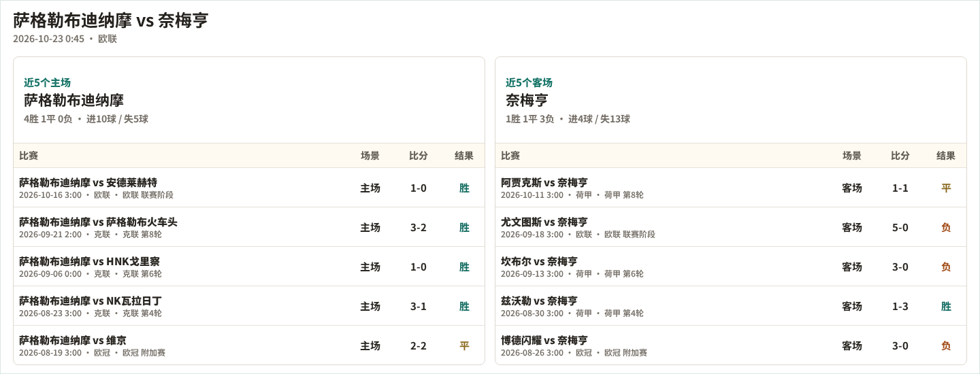Select the 近5个客场 label

click(x=529, y=82)
